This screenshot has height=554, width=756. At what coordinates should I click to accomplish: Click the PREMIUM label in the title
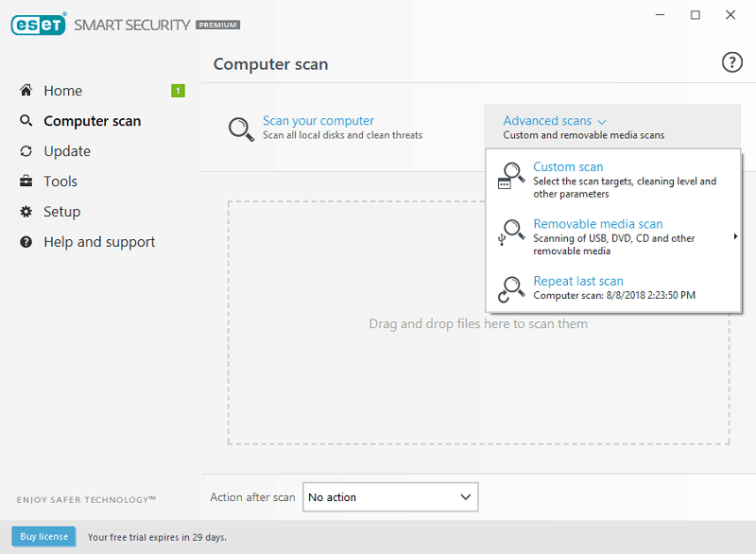[x=218, y=26]
